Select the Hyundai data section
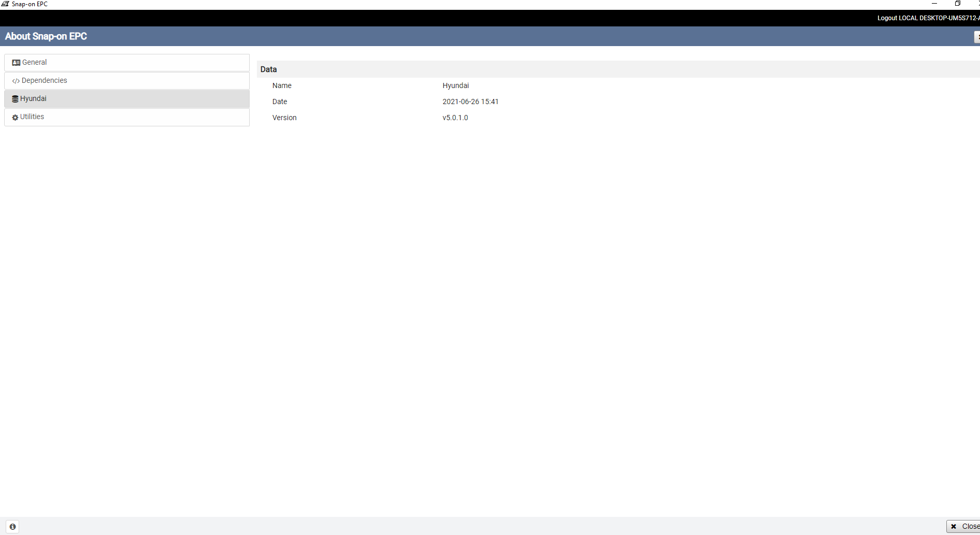 click(127, 99)
